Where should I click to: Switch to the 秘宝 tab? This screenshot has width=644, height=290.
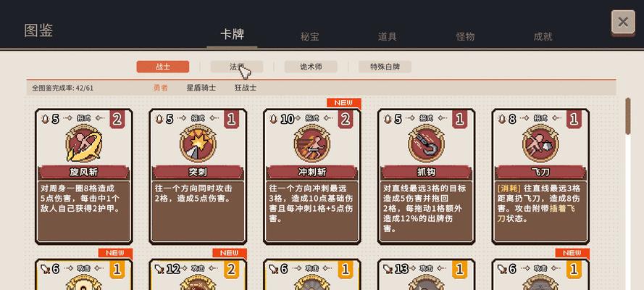(x=309, y=36)
